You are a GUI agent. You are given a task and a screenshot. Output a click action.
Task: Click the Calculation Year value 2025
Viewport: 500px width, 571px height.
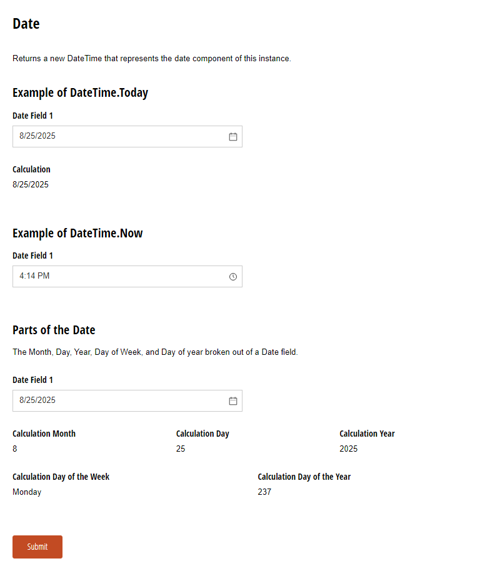coord(349,449)
